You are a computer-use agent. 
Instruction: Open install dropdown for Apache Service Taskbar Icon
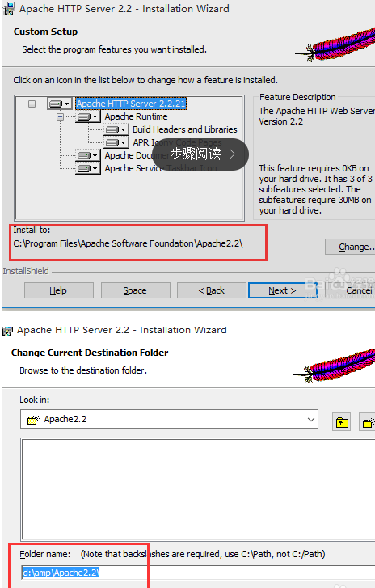coord(88,168)
